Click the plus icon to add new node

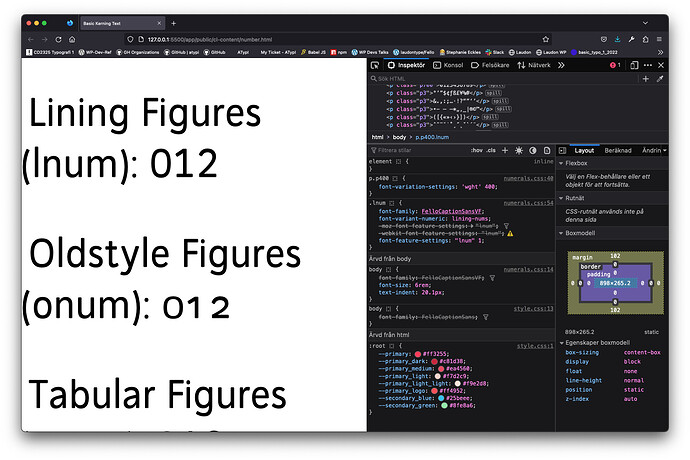tap(646, 78)
